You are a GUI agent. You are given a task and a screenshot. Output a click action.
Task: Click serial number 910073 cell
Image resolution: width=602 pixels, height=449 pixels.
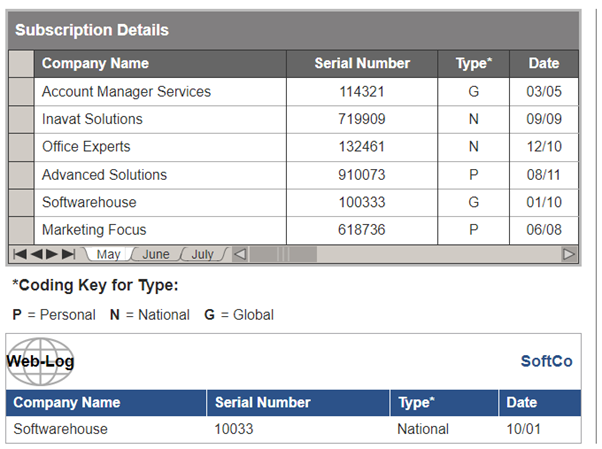pyautogui.click(x=362, y=175)
